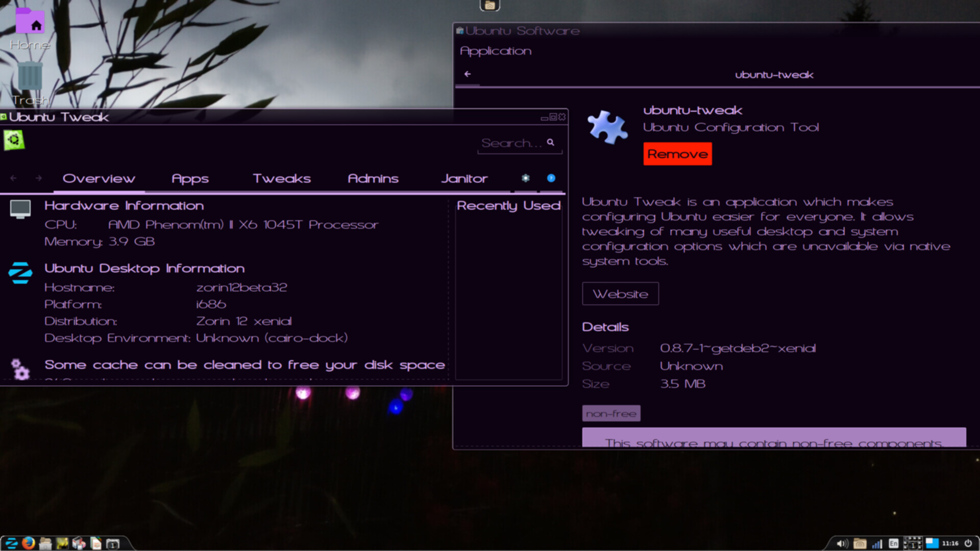
Task: Click the cache cleaning notification icon
Action: point(21,365)
